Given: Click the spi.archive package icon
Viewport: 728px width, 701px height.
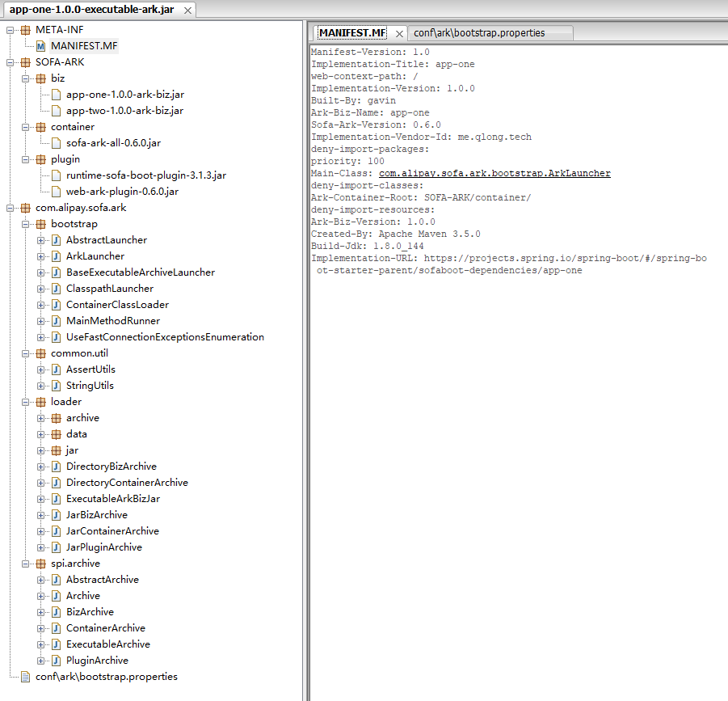Looking at the screenshot, I should tap(43, 563).
